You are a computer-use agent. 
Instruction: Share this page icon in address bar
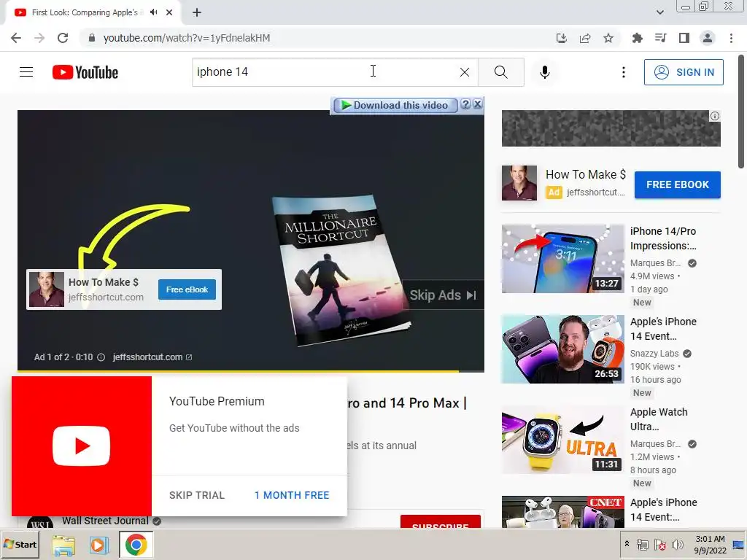point(585,38)
